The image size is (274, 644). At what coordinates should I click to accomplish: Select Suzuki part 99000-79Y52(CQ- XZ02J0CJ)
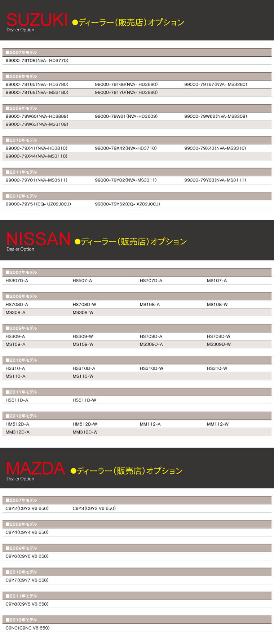[x=128, y=204]
